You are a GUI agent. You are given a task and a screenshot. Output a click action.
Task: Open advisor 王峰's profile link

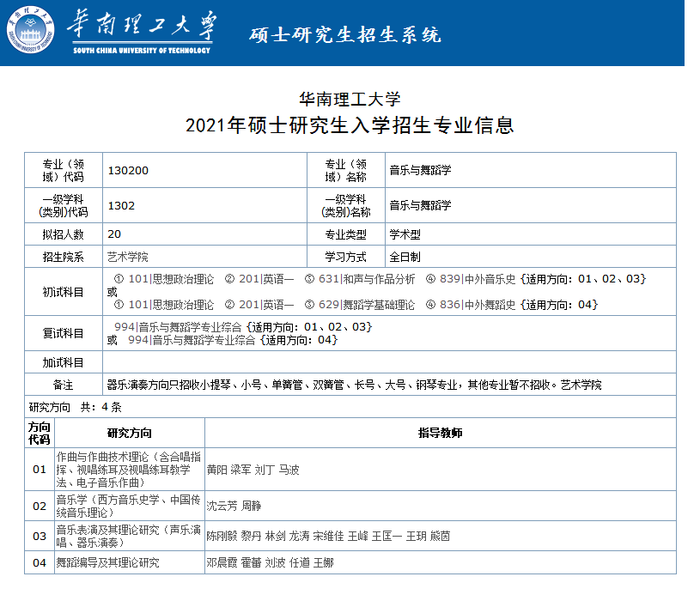(x=358, y=537)
